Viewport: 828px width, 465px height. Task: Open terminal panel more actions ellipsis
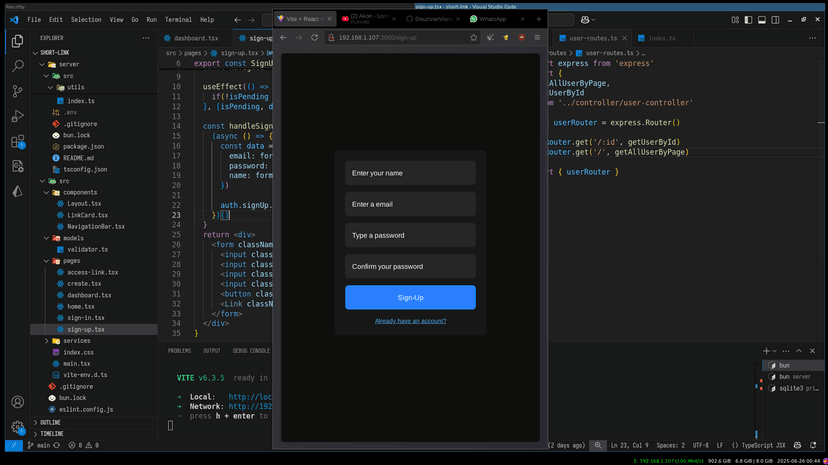coord(786,351)
